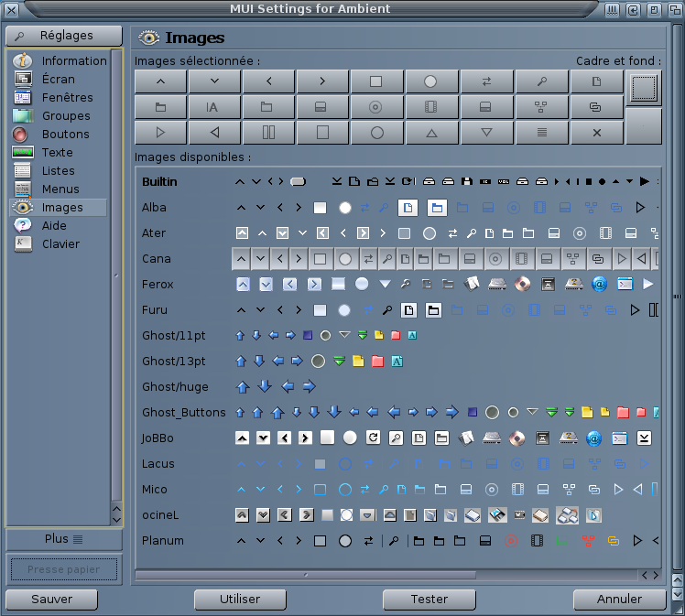Viewport: 685px width, 616px height.
Task: Click the dotted frame box under Cadre et fond
Action: click(644, 88)
